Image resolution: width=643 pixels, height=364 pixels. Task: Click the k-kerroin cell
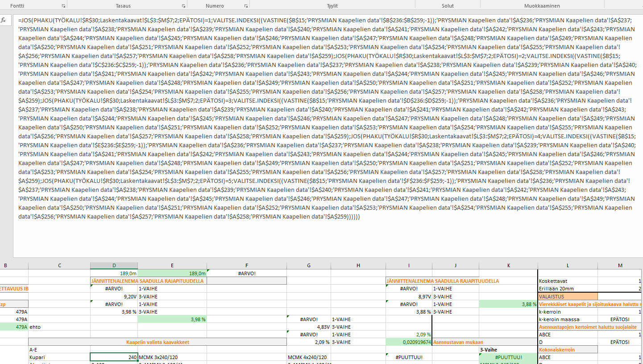click(568, 312)
